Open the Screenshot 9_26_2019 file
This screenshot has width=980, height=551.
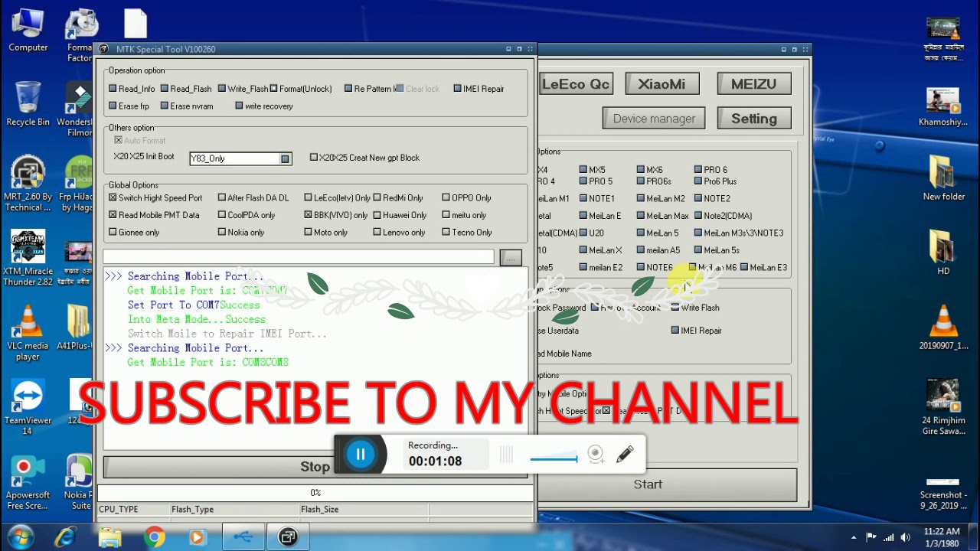pos(943,493)
